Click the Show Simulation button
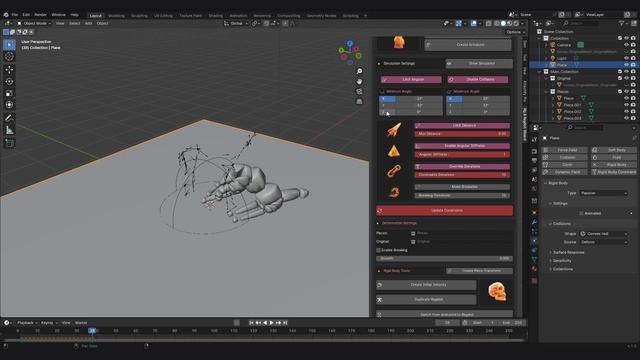 pos(479,64)
